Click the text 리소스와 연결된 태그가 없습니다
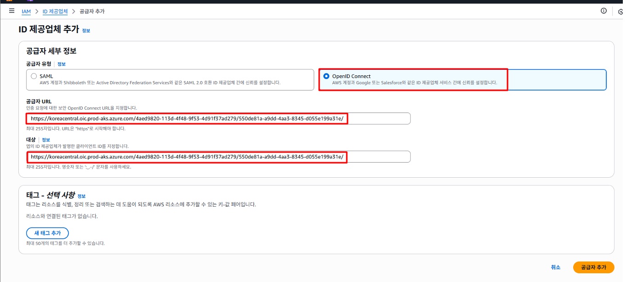 (62, 216)
